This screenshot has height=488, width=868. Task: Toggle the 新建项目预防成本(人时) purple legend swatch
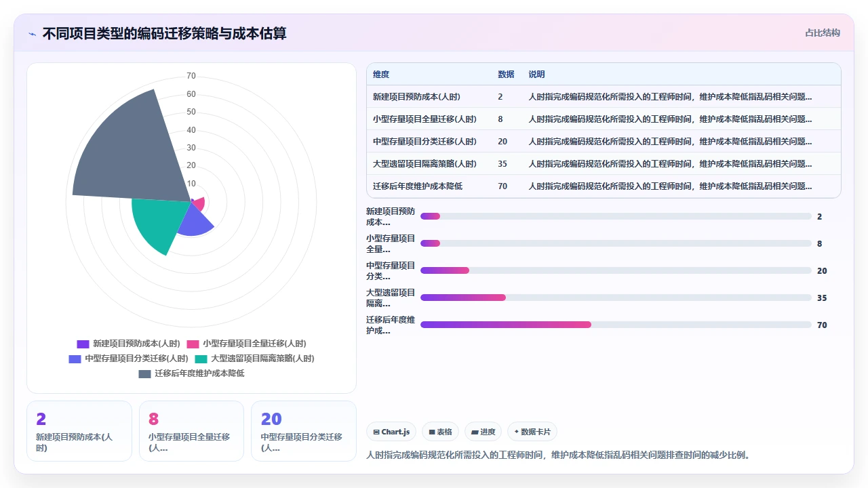pos(83,344)
